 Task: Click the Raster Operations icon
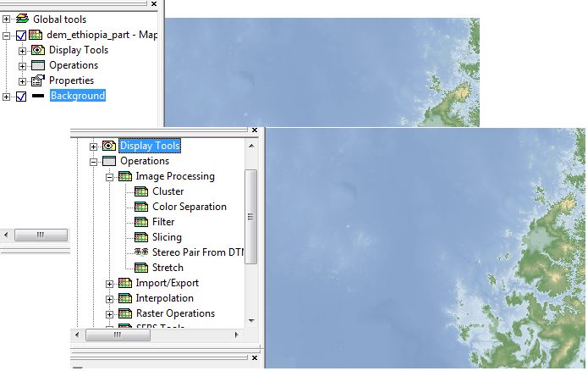point(125,313)
